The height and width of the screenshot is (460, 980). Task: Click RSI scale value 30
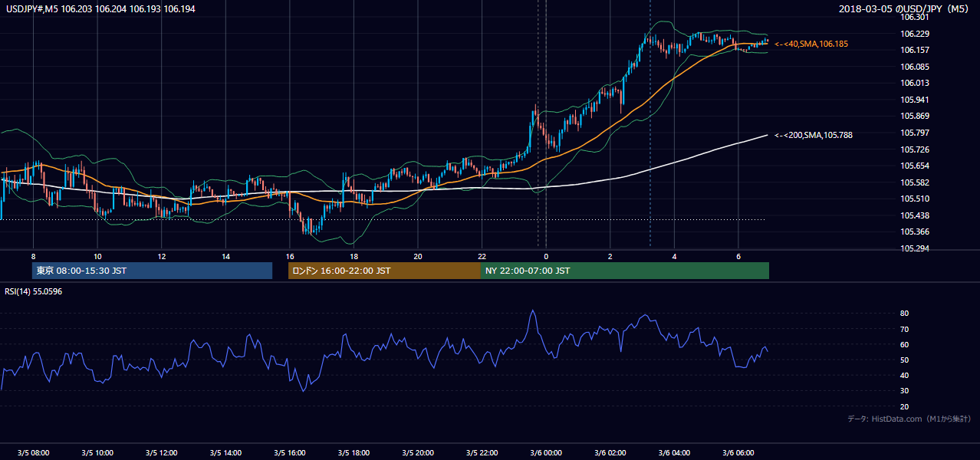tap(904, 391)
